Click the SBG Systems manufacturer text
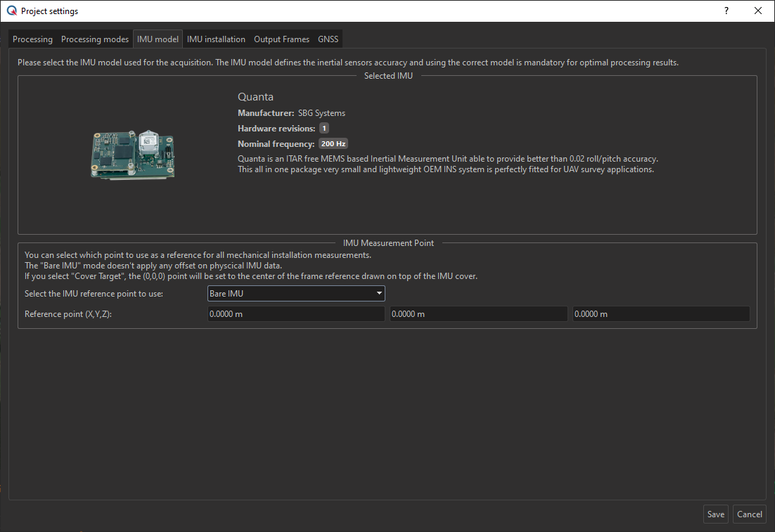The height and width of the screenshot is (532, 775). [x=322, y=113]
